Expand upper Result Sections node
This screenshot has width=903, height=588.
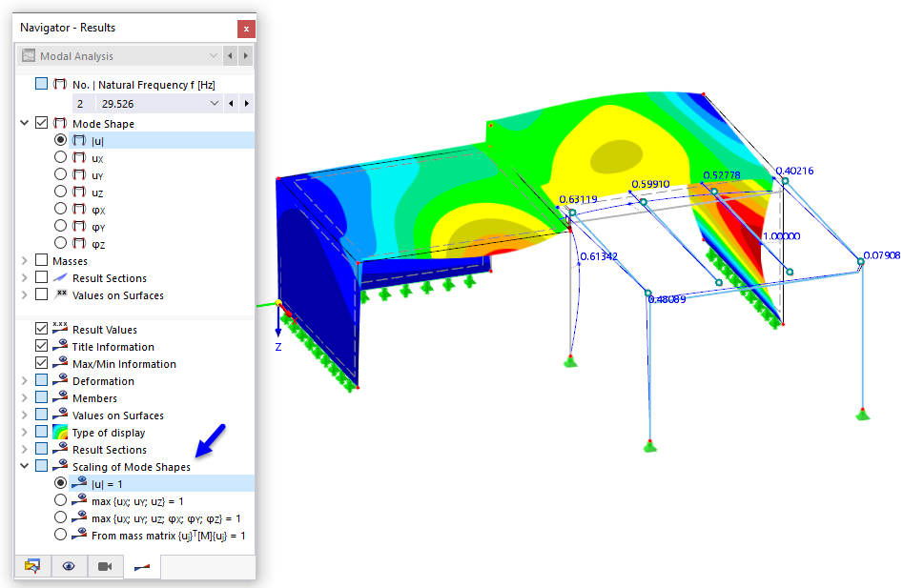point(24,278)
